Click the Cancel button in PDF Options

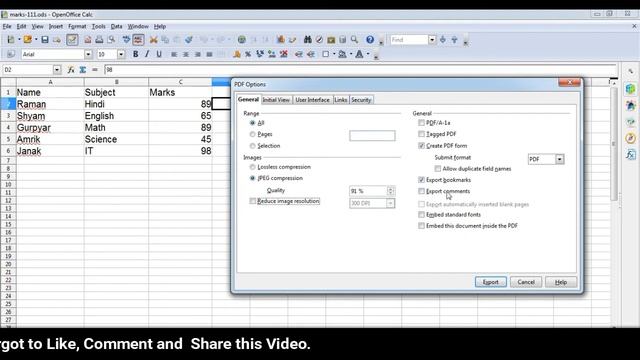pos(526,282)
